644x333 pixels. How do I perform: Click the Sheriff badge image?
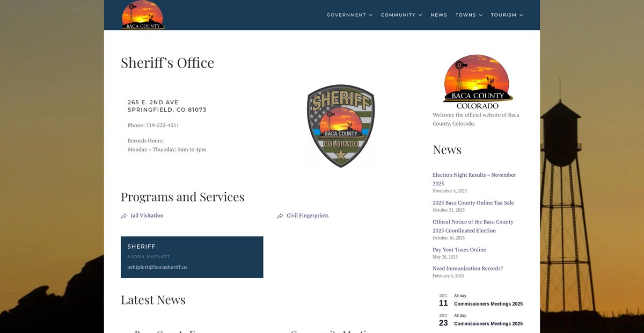pyautogui.click(x=341, y=126)
